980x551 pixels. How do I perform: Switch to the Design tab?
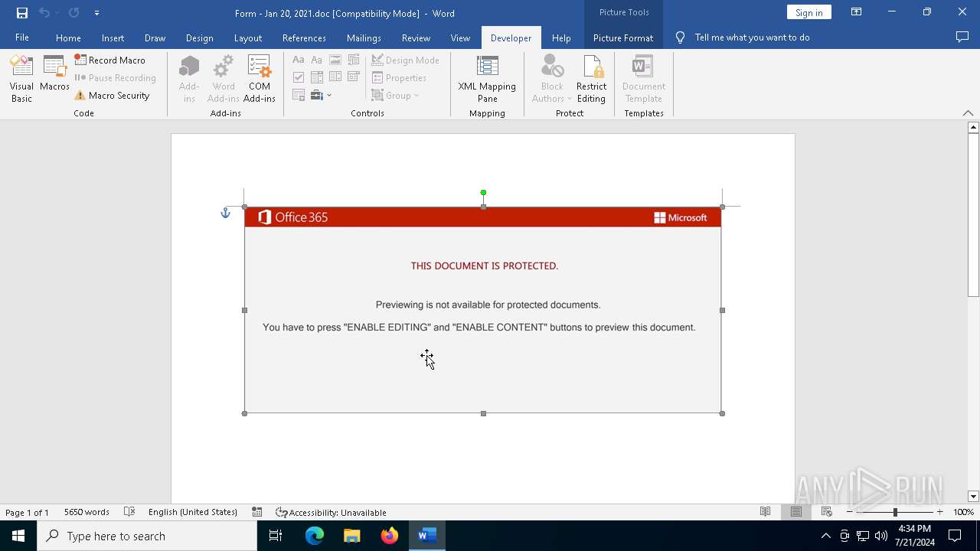[x=199, y=37]
